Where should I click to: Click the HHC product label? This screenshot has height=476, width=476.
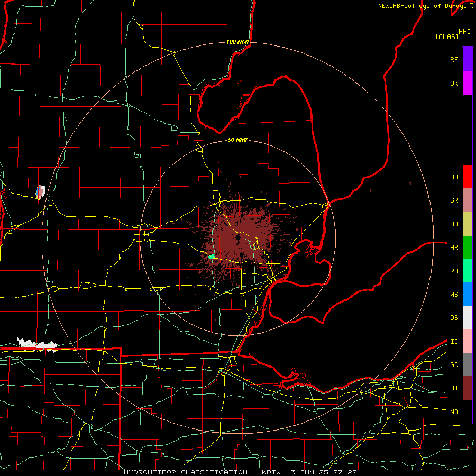pyautogui.click(x=465, y=32)
